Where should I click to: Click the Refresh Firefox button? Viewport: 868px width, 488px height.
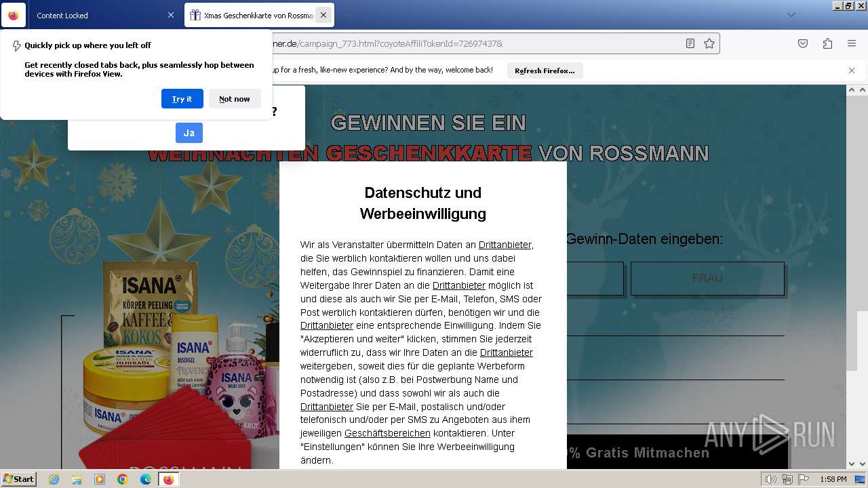point(545,70)
